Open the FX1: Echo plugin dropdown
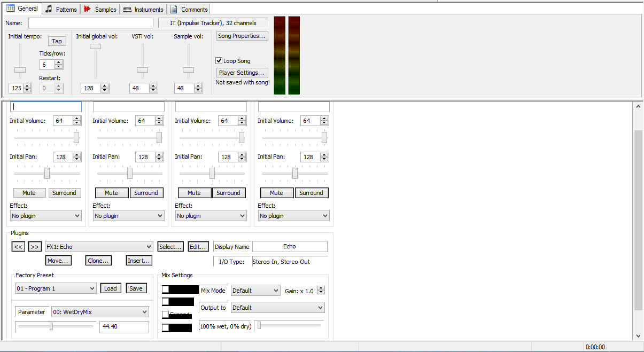This screenshot has width=644, height=352. [99, 247]
